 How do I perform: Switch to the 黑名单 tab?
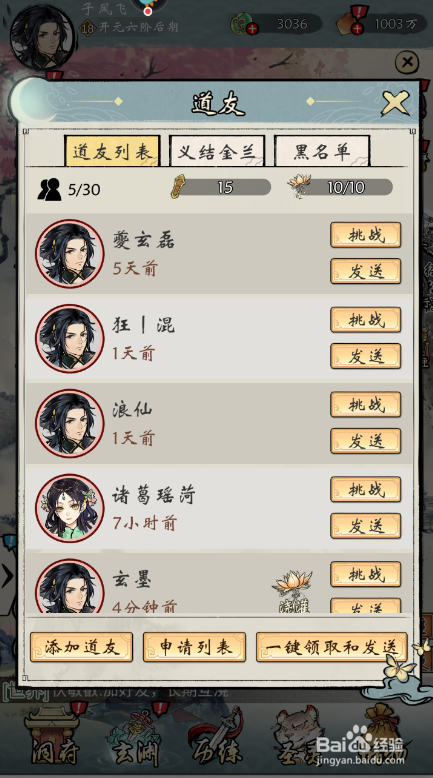pyautogui.click(x=322, y=151)
